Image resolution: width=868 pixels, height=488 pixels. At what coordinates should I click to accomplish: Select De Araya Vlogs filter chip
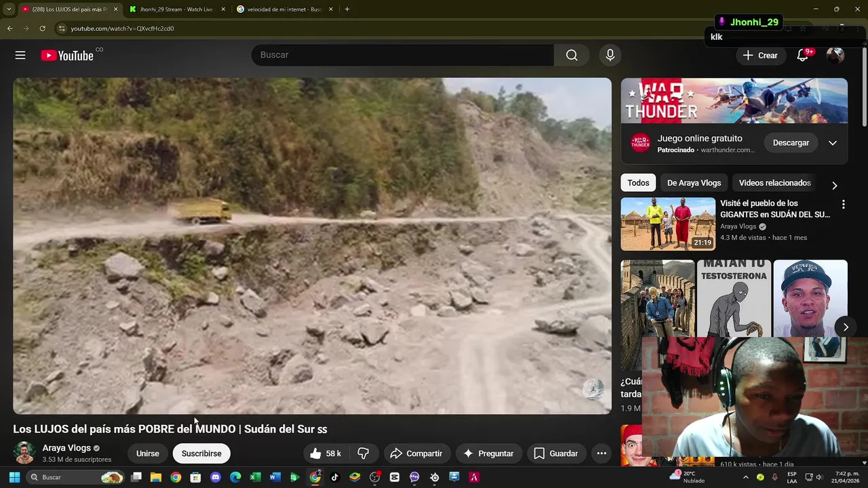(x=694, y=183)
